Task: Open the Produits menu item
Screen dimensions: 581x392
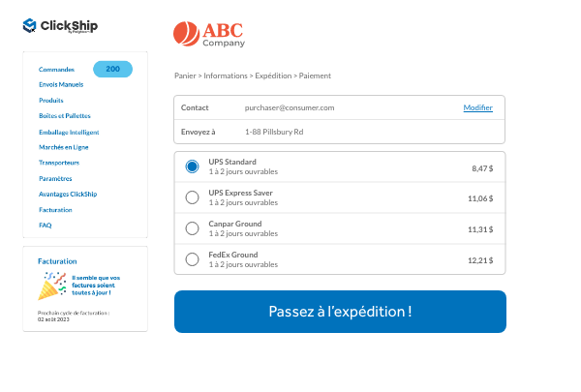Action: pyautogui.click(x=51, y=101)
